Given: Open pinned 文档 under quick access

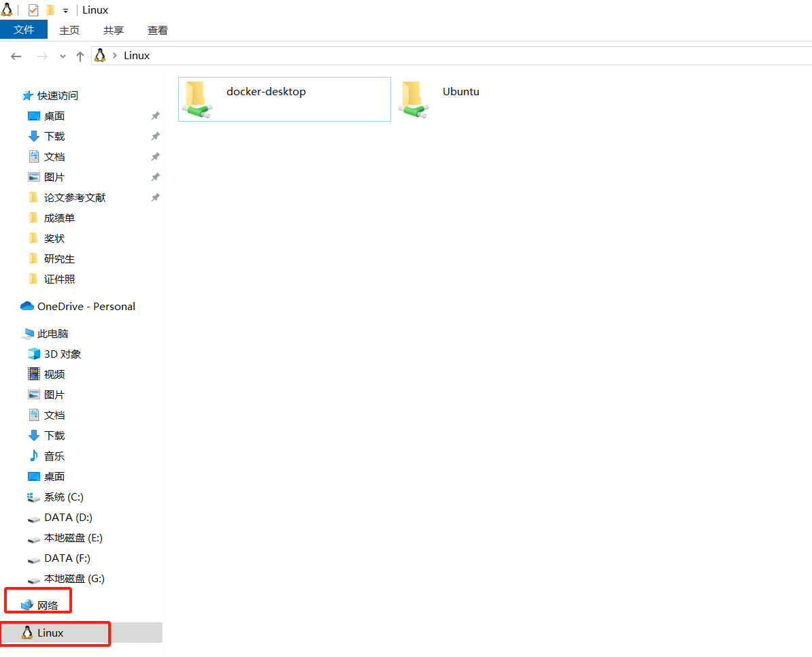Looking at the screenshot, I should (47, 157).
